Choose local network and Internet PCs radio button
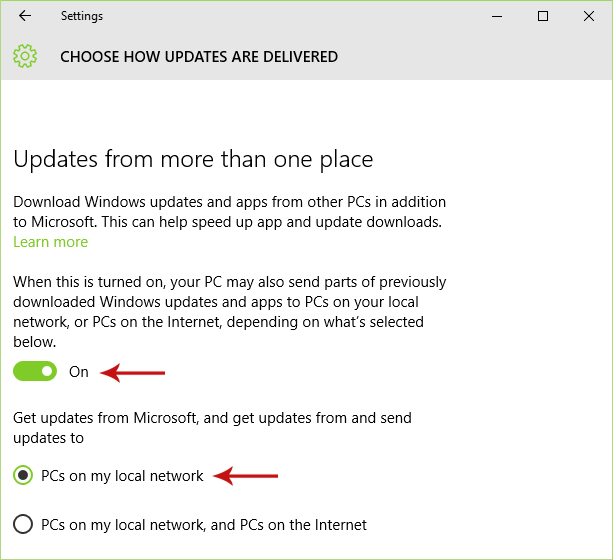The width and height of the screenshot is (613, 560). click(x=23, y=525)
